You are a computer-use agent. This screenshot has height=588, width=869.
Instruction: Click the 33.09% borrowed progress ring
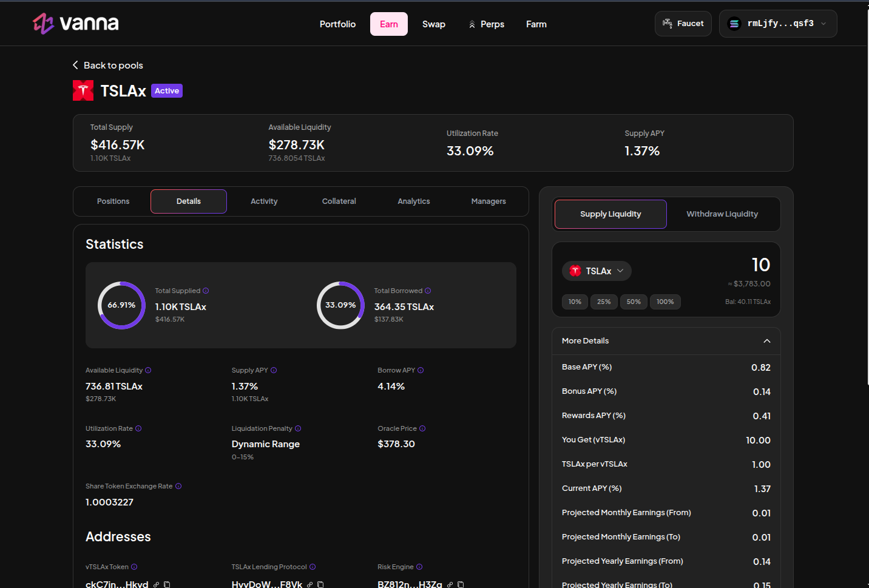point(340,305)
